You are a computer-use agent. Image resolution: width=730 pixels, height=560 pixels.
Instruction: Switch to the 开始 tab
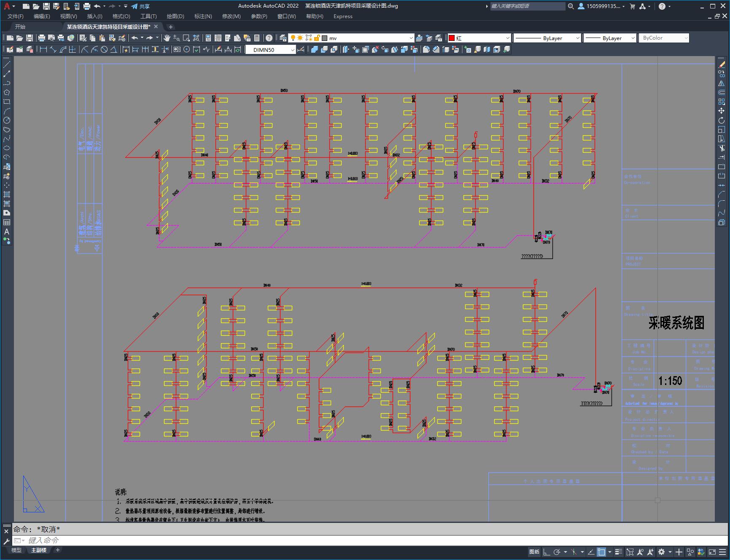coord(20,27)
